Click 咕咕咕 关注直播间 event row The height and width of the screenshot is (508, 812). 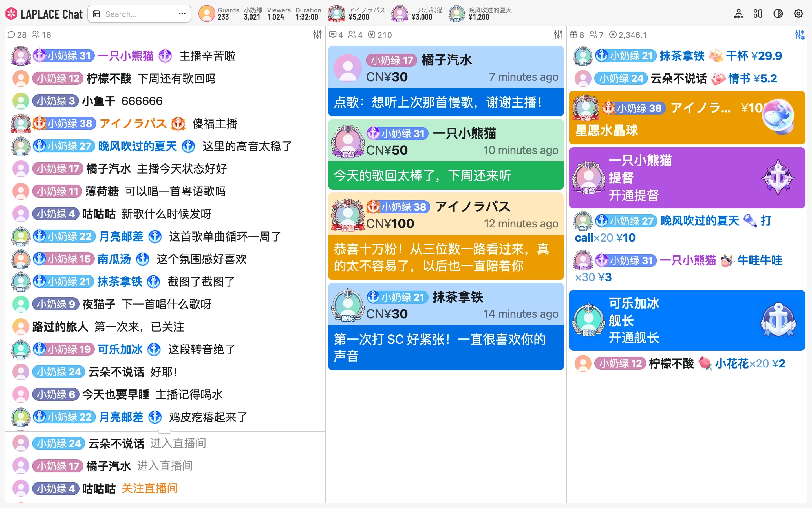click(x=164, y=489)
